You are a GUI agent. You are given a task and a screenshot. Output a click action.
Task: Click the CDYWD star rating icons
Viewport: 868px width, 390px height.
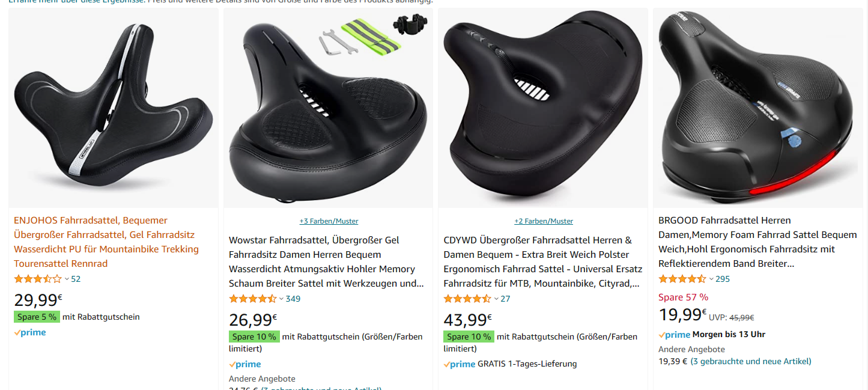[467, 299]
